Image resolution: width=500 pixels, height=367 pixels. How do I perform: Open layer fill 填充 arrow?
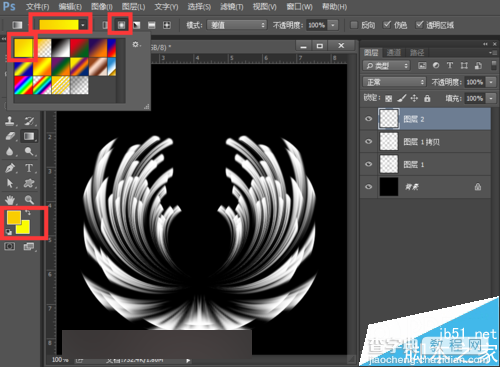(491, 98)
